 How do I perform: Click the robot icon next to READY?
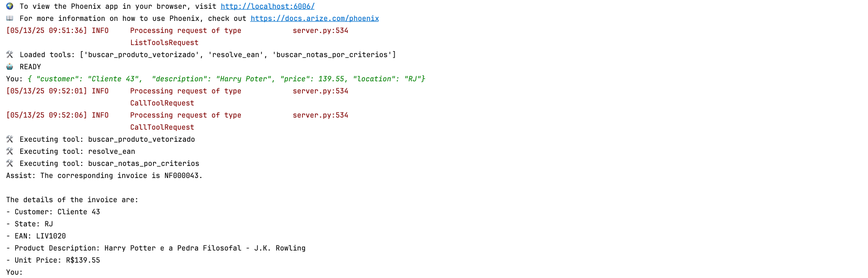pos(9,67)
